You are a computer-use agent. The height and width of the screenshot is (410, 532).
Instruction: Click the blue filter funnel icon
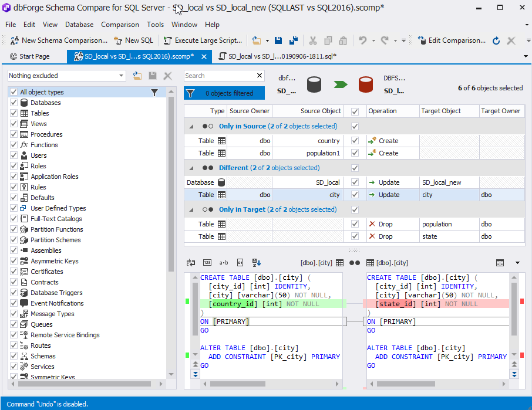190,93
